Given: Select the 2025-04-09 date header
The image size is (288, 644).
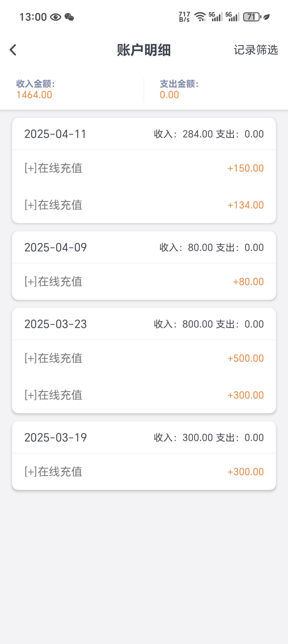Looking at the screenshot, I should pyautogui.click(x=55, y=248).
